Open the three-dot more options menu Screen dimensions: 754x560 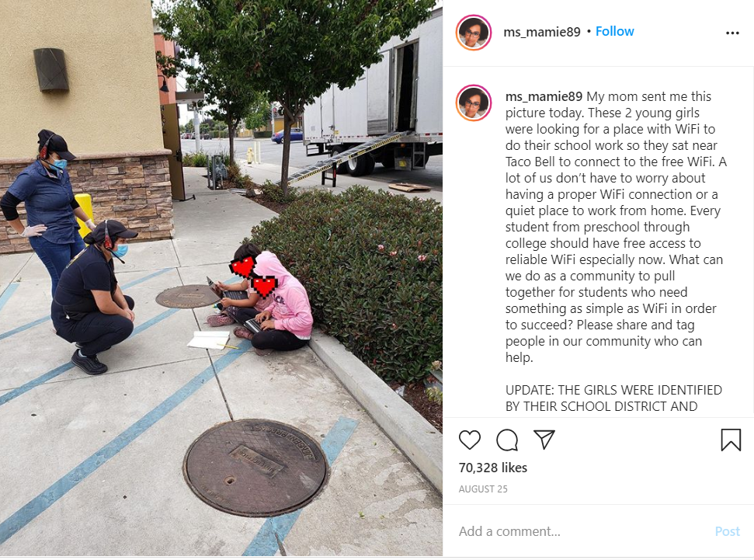732,33
